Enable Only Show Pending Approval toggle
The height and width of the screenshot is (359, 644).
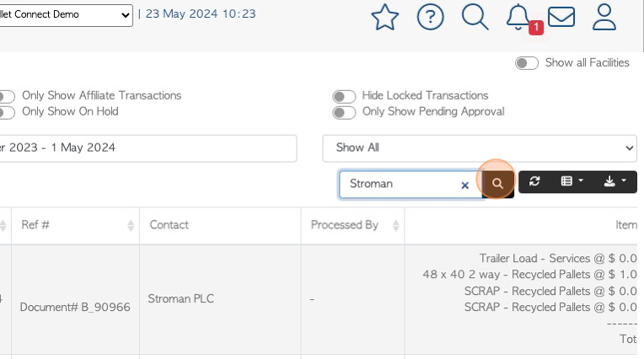click(x=344, y=113)
